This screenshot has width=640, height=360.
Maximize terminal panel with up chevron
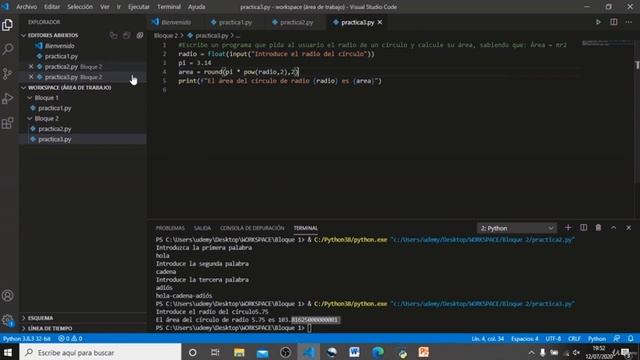[x=613, y=228]
